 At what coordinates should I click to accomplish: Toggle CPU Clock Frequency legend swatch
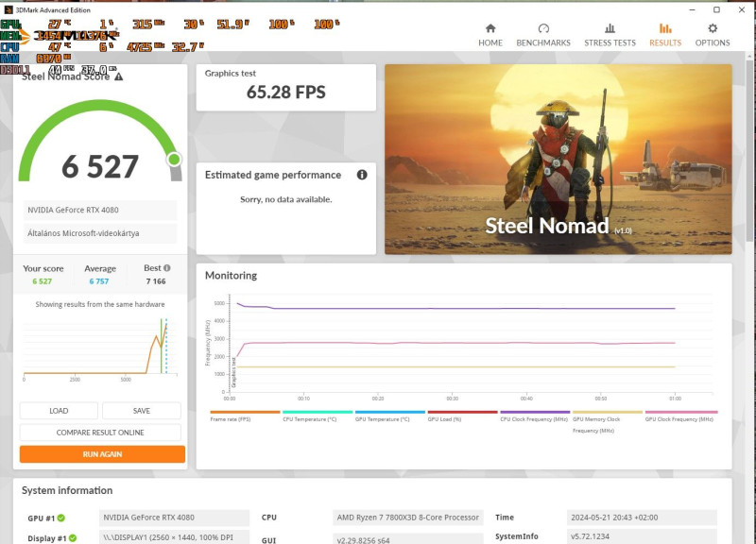[x=535, y=412]
